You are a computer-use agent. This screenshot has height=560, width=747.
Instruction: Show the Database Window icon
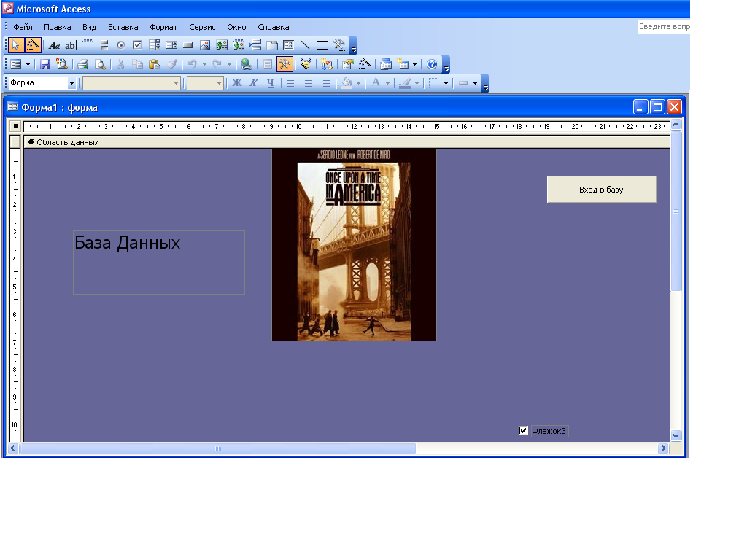pos(386,64)
